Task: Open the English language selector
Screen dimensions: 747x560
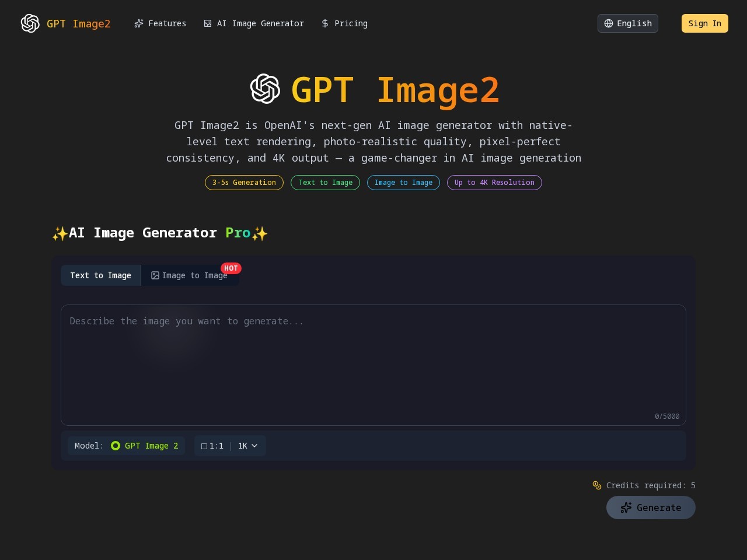Action: [x=628, y=23]
